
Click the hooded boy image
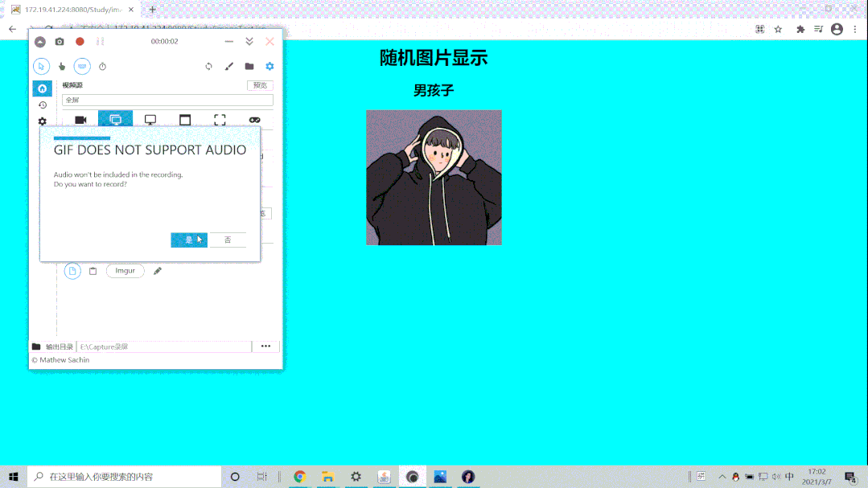434,178
